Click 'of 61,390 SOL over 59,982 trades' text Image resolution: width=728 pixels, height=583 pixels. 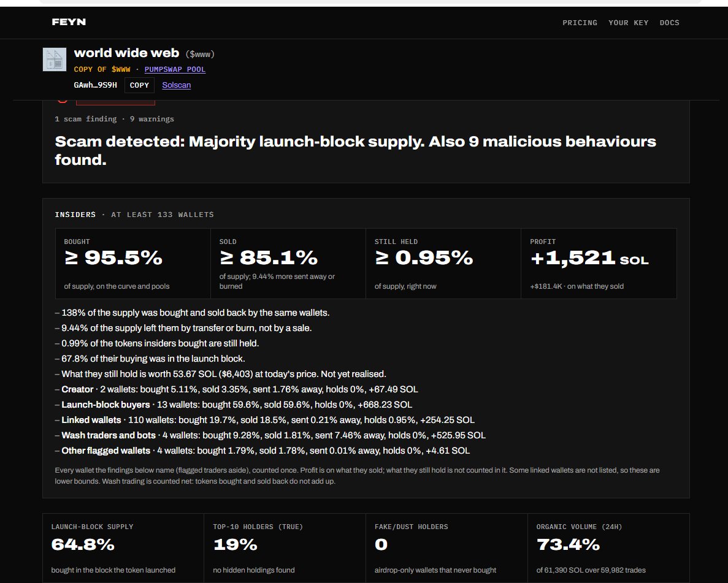591,570
